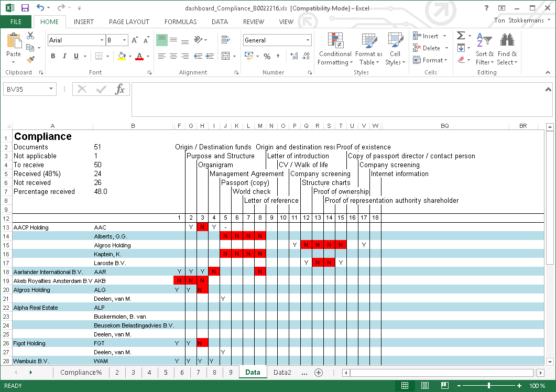Open the Arial font name dropdown
The width and height of the screenshot is (556, 392).
102,40
